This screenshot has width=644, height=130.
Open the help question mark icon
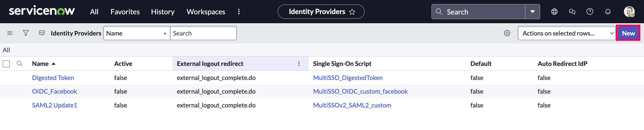(589, 12)
